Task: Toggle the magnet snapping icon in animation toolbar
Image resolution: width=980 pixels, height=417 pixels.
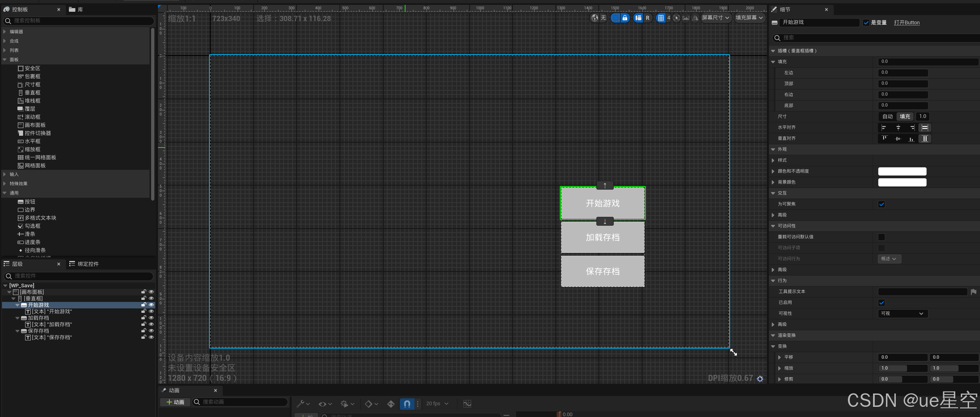Action: pos(407,404)
